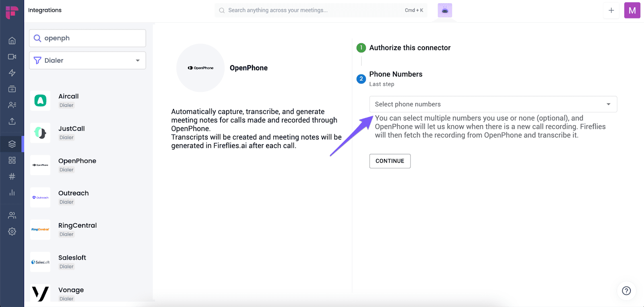The height and width of the screenshot is (307, 644).
Task: Open the Salesloft dialer integration
Action: pyautogui.click(x=88, y=262)
